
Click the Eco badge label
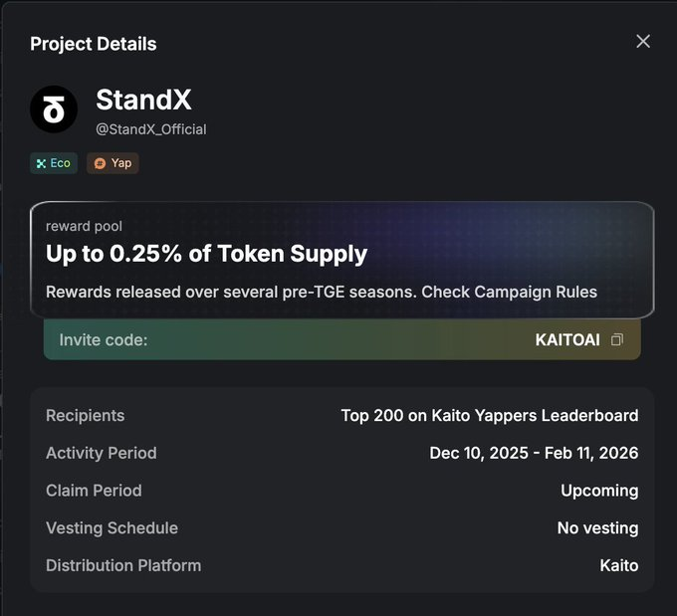(61, 163)
